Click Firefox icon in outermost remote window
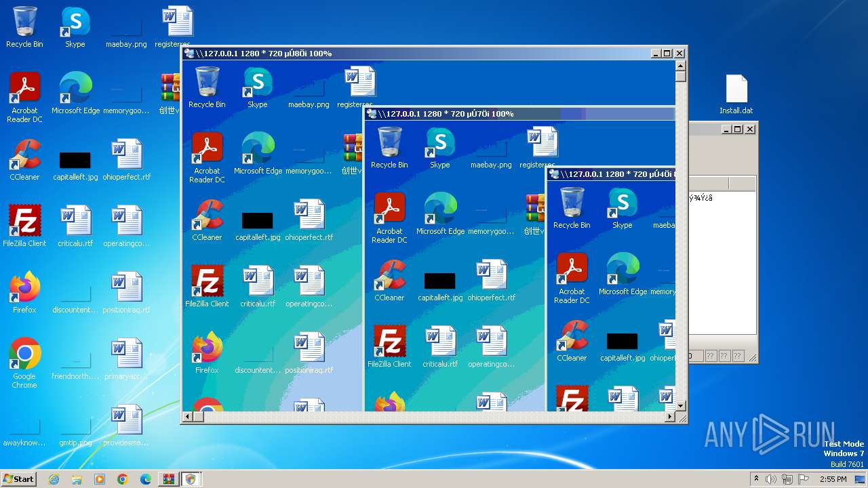 (207, 353)
